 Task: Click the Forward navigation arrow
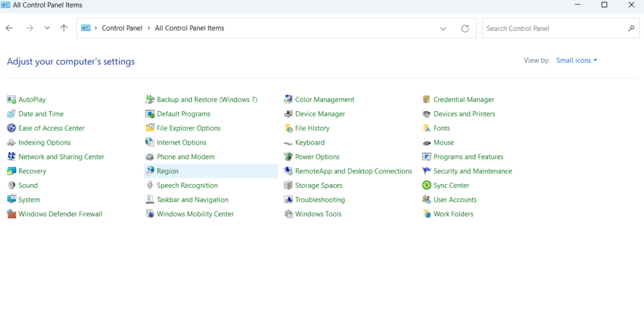[29, 28]
